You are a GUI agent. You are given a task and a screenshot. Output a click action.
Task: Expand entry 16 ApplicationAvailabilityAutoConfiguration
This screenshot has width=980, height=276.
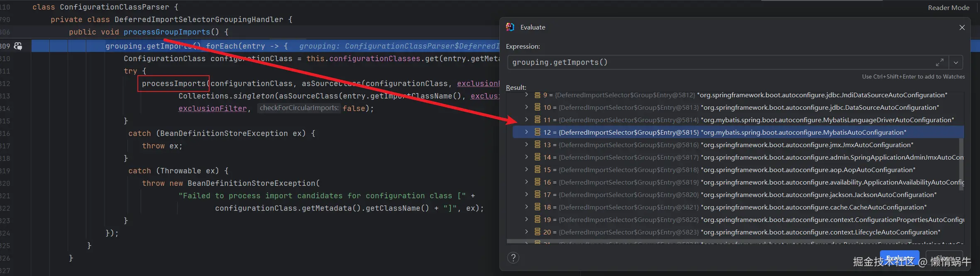[x=526, y=182]
